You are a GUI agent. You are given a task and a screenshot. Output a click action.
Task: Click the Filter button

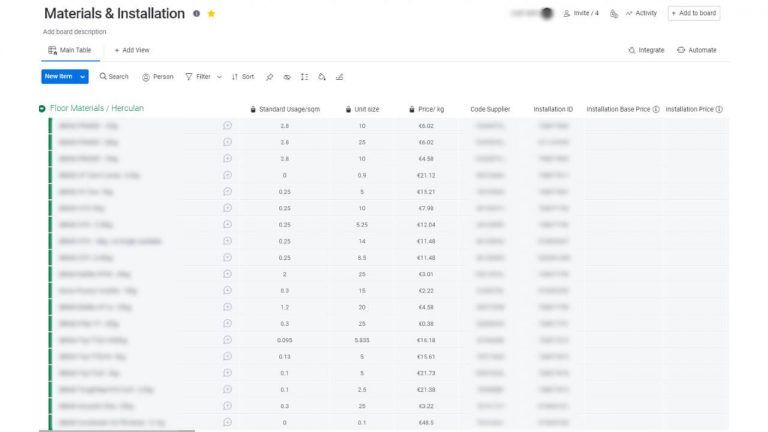coord(198,76)
